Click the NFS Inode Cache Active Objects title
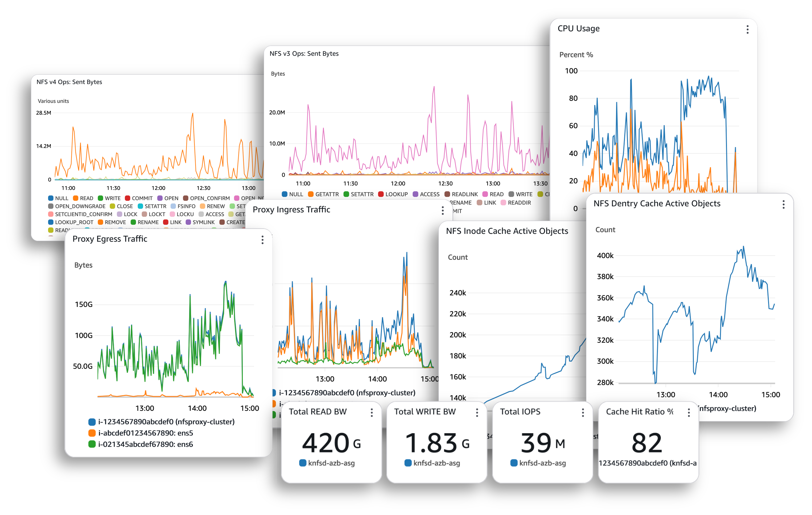 (507, 231)
